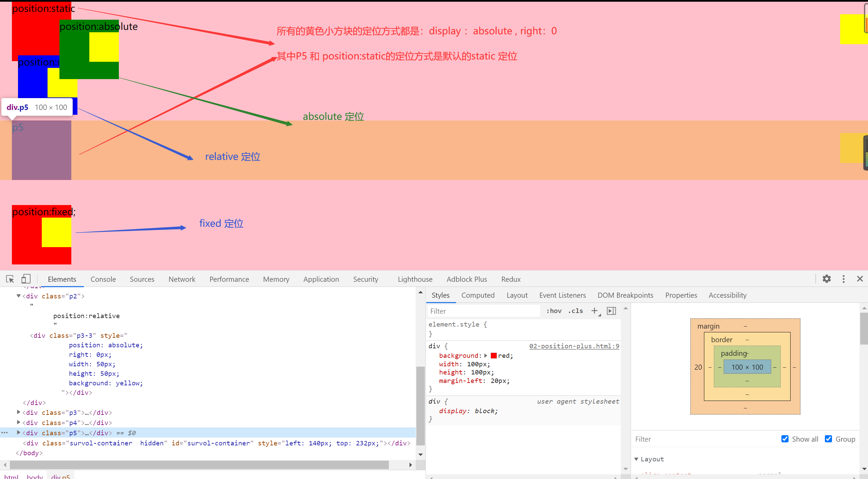Open DevTools three-dot customize menu
This screenshot has height=479, width=868.
pos(844,279)
